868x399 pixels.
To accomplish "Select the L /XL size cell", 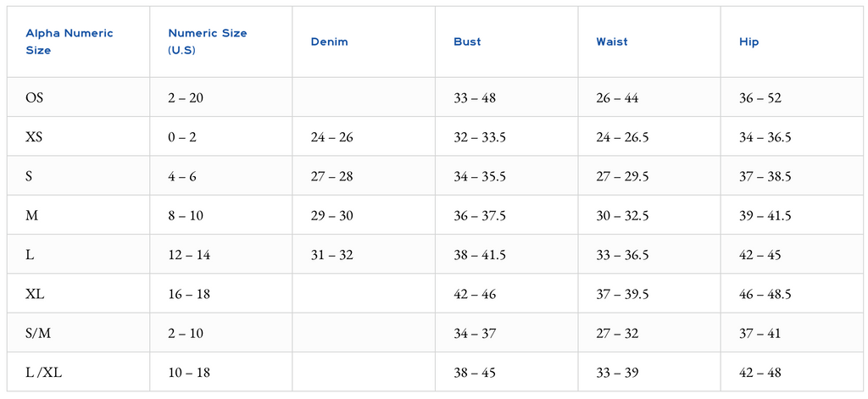I will coord(44,373).
